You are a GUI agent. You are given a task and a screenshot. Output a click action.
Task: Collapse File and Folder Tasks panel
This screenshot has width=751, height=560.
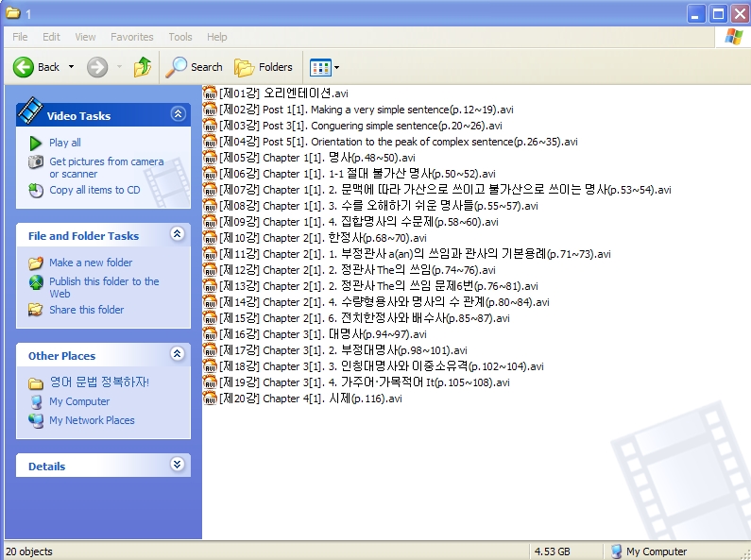point(178,234)
